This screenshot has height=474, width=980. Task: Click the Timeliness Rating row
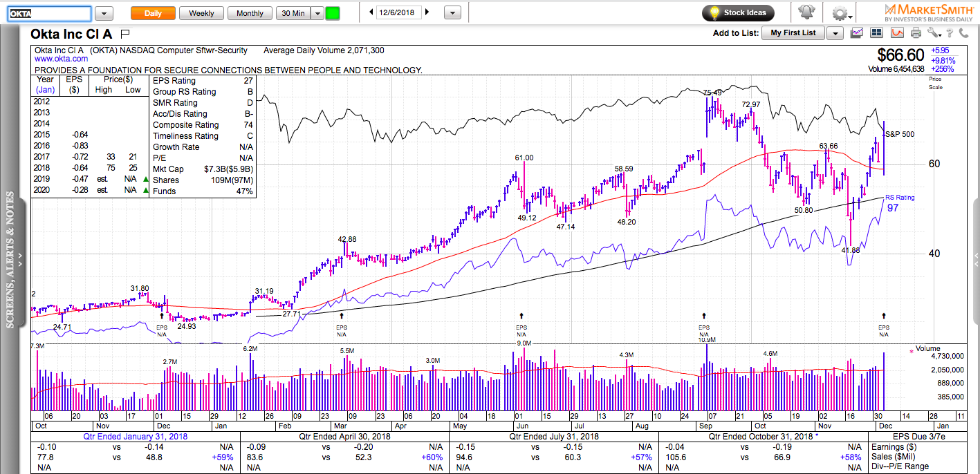[203, 136]
